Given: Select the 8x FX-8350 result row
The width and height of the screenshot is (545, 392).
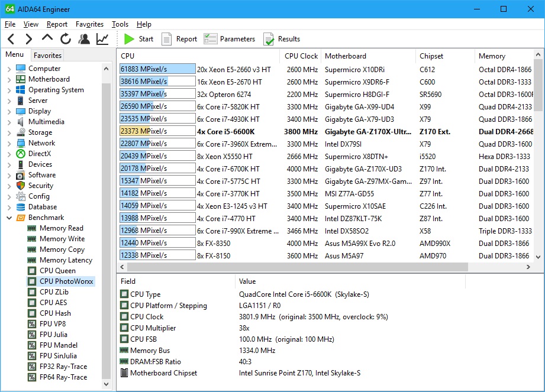Looking at the screenshot, I should pos(326,243).
